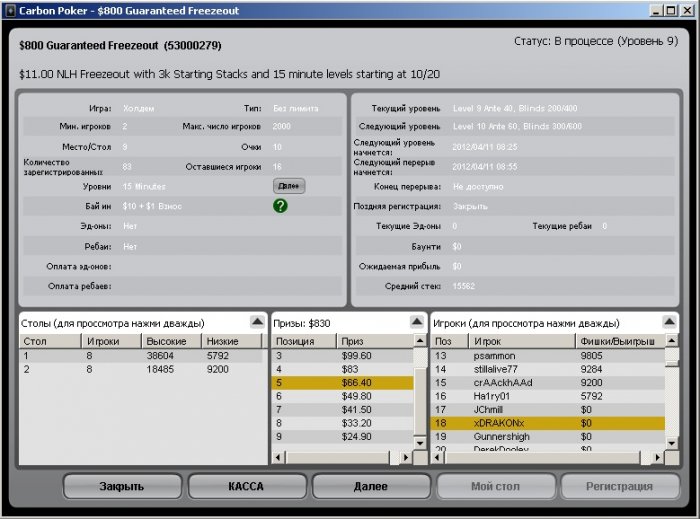Click the green question mark help icon
The width and height of the screenshot is (700, 519).
(280, 206)
